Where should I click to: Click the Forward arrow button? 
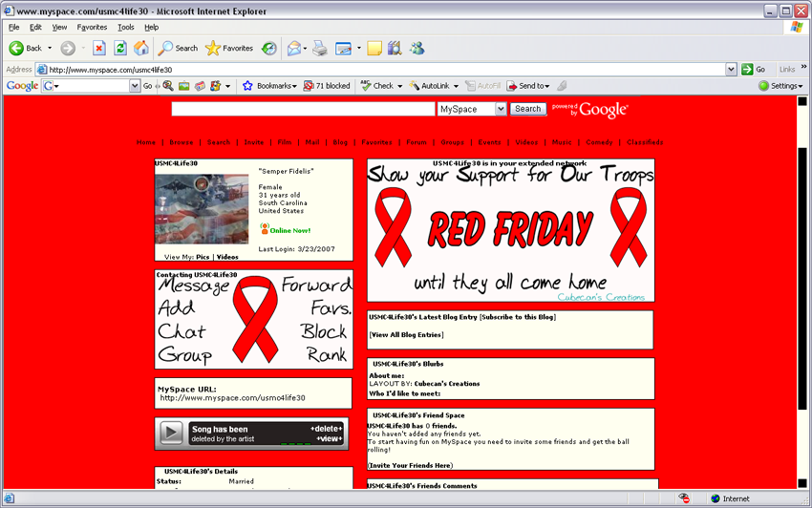click(x=68, y=48)
